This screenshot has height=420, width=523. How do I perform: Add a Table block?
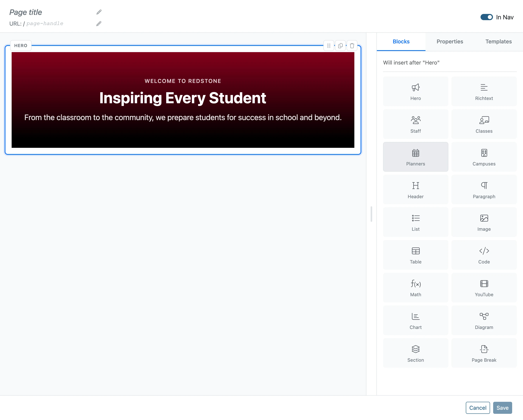(416, 255)
